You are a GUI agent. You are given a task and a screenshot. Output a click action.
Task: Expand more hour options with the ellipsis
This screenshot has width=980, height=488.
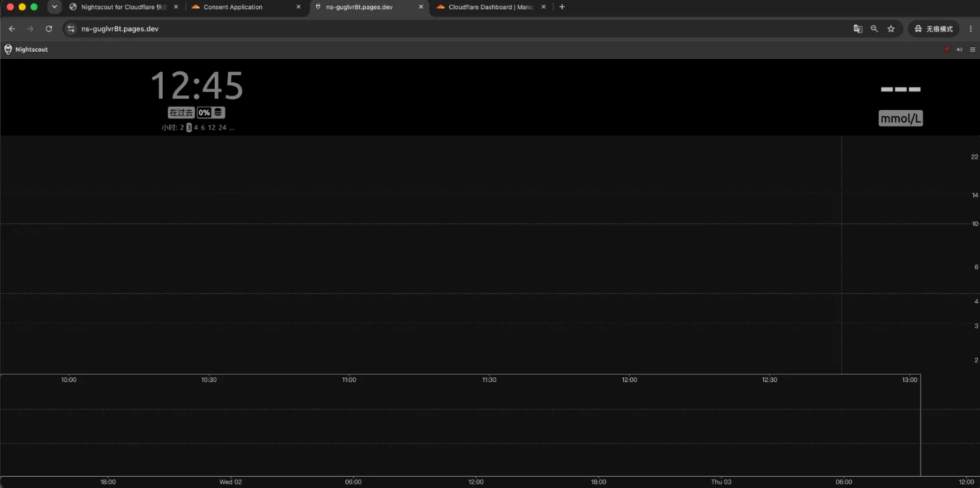pyautogui.click(x=231, y=127)
